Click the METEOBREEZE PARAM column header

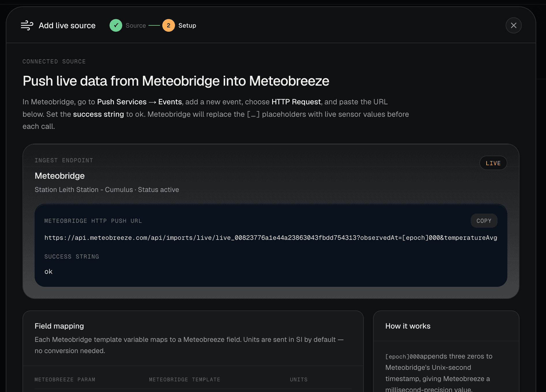[x=65, y=380]
